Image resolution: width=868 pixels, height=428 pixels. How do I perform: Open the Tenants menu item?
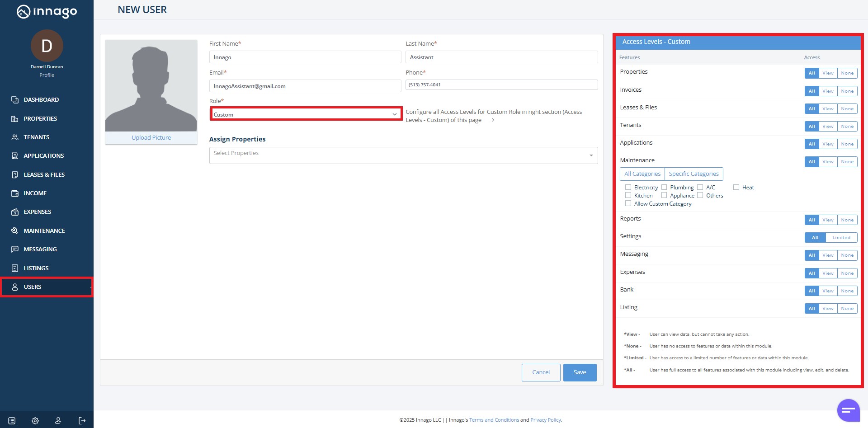pos(37,137)
